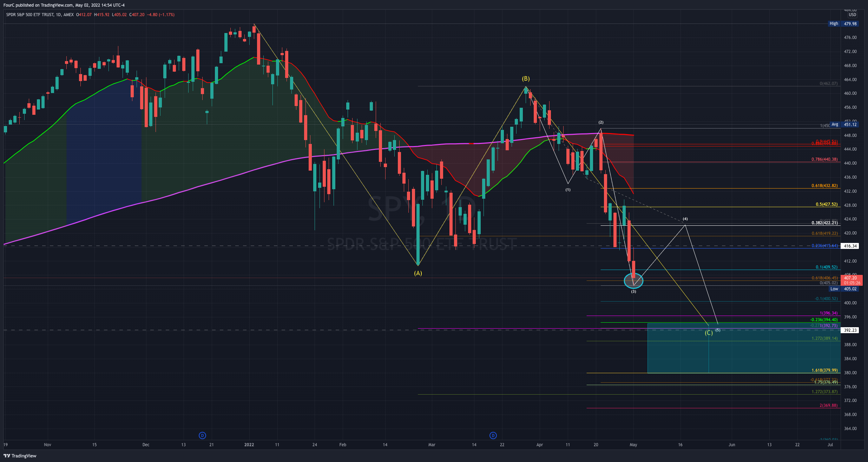Click the USD currency label on the price axis
868x462 pixels.
coord(852,15)
